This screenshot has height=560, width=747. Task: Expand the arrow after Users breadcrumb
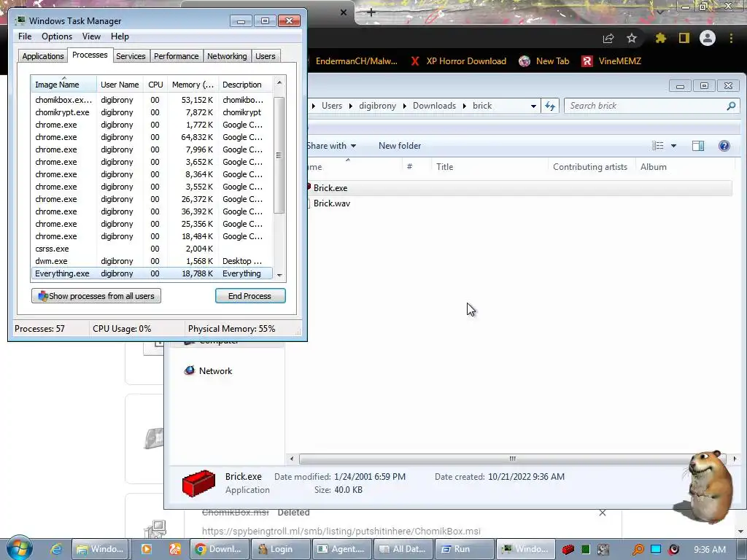350,106
